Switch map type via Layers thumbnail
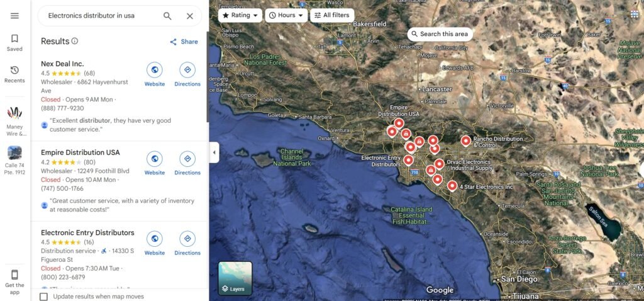This screenshot has width=644, height=301. click(235, 278)
